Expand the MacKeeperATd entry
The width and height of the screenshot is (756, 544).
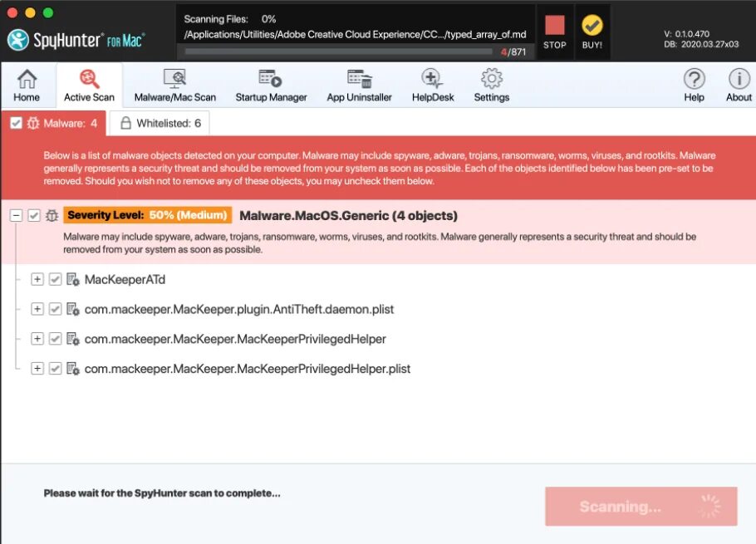(37, 279)
